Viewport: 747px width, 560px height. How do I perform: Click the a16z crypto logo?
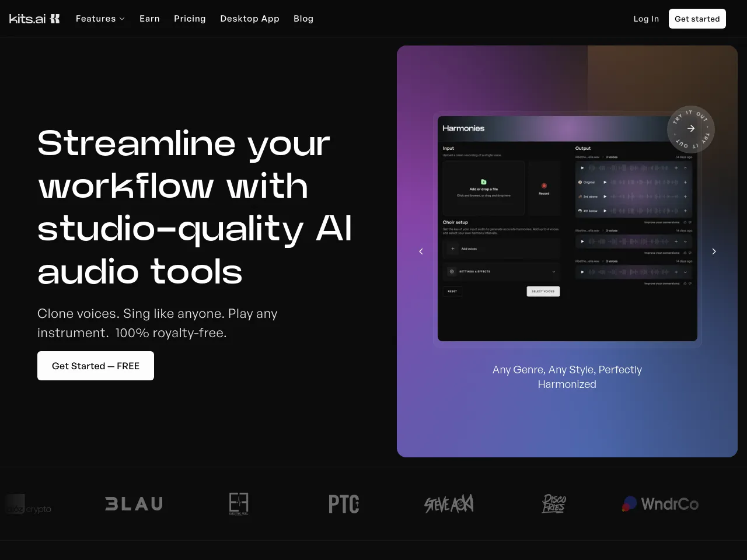tap(29, 505)
